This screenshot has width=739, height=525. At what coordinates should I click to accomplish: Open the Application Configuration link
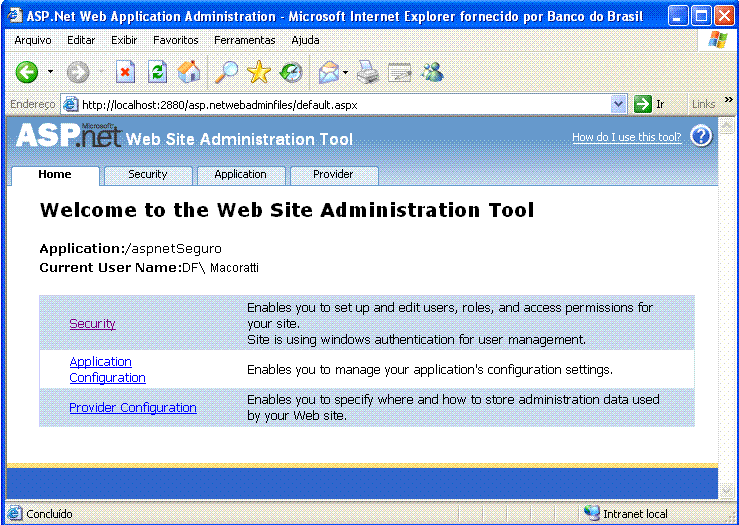pos(107,369)
